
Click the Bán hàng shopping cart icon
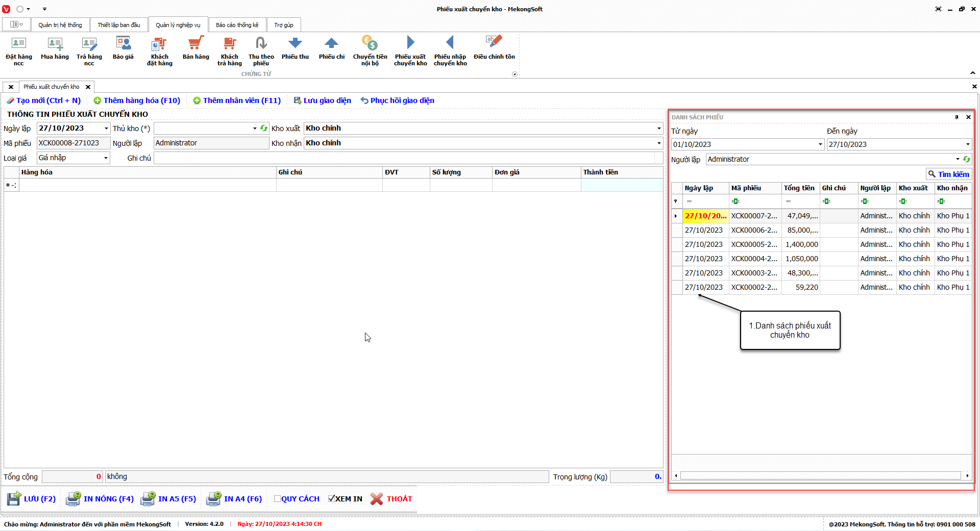click(196, 48)
